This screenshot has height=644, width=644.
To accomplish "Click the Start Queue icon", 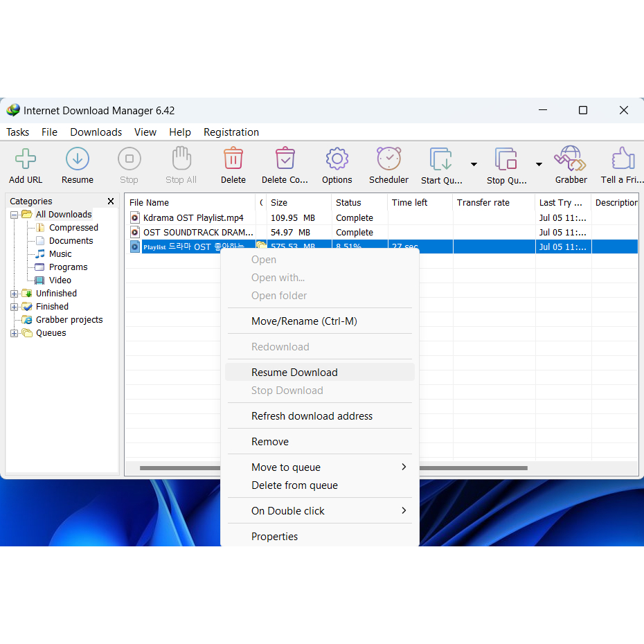I will pos(440,159).
